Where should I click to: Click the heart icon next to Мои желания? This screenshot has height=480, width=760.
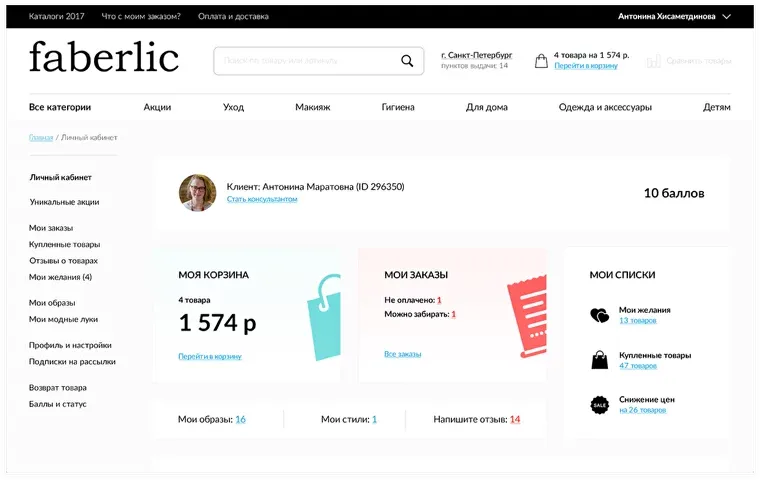coord(599,316)
